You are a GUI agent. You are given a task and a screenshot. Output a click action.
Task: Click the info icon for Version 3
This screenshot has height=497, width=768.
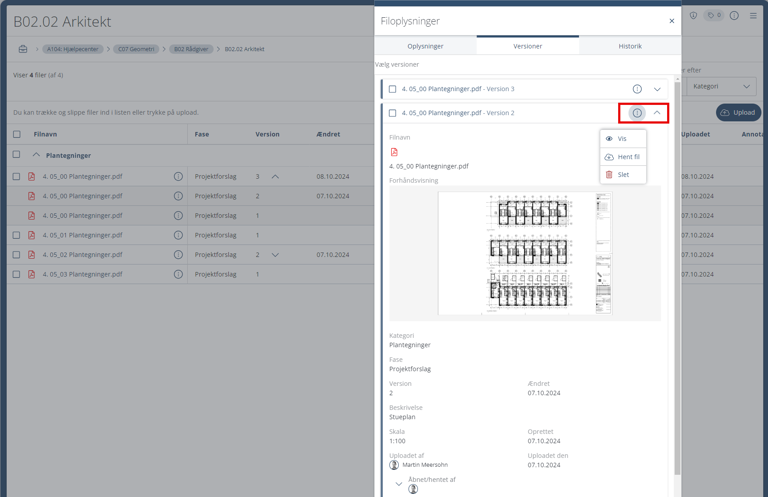click(637, 89)
